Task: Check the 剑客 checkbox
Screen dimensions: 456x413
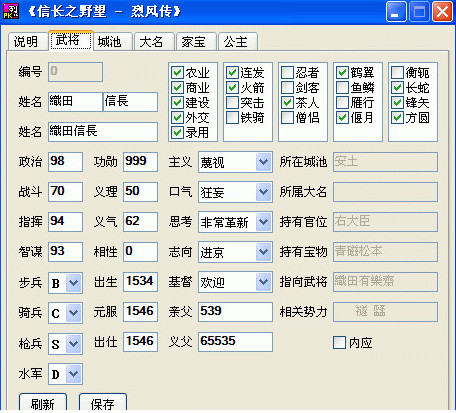Action: point(287,87)
